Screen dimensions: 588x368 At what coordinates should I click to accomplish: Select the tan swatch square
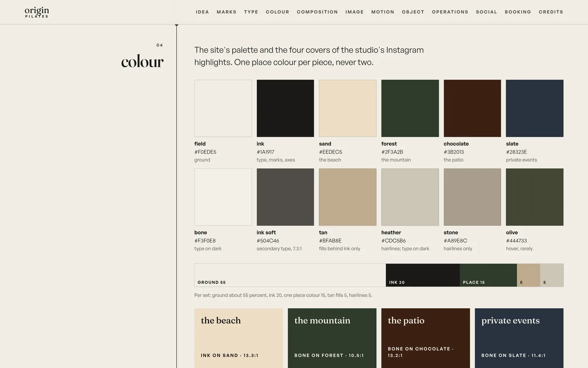[347, 197]
